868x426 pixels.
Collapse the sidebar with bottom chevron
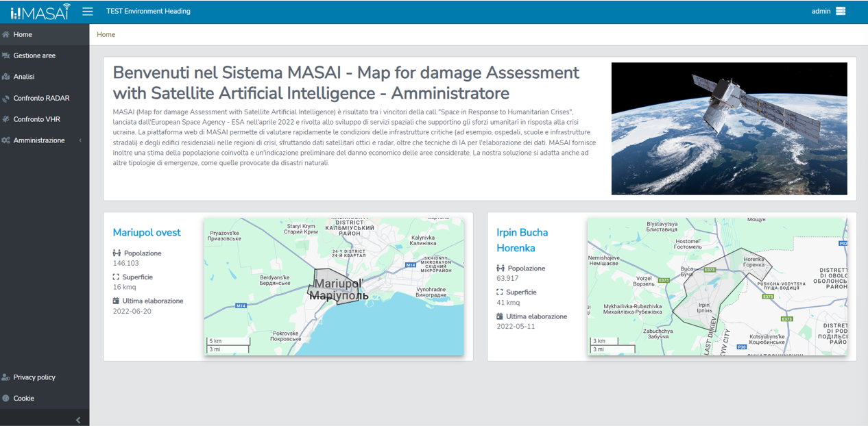click(x=78, y=420)
